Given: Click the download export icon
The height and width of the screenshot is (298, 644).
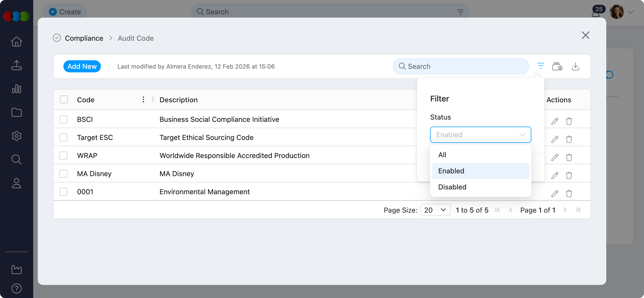Looking at the screenshot, I should click(x=576, y=67).
